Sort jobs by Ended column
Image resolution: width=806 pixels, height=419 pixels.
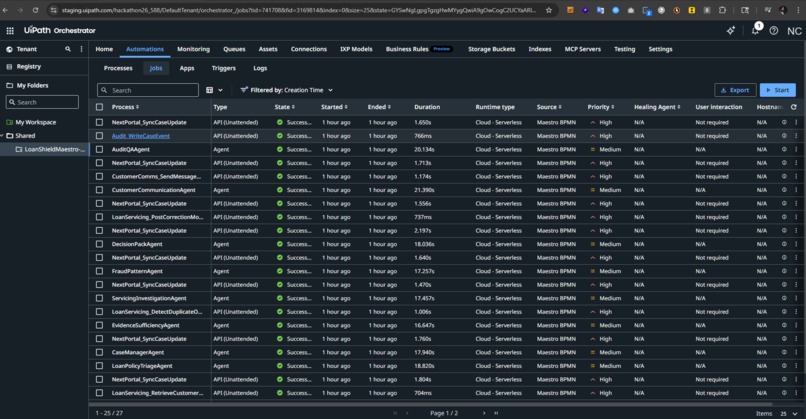(379, 107)
